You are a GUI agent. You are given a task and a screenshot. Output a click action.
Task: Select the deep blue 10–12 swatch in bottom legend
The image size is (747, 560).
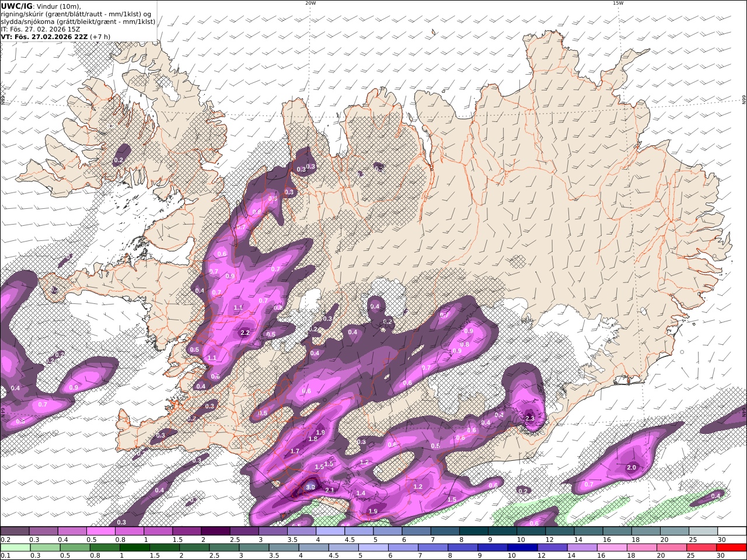[522, 548]
